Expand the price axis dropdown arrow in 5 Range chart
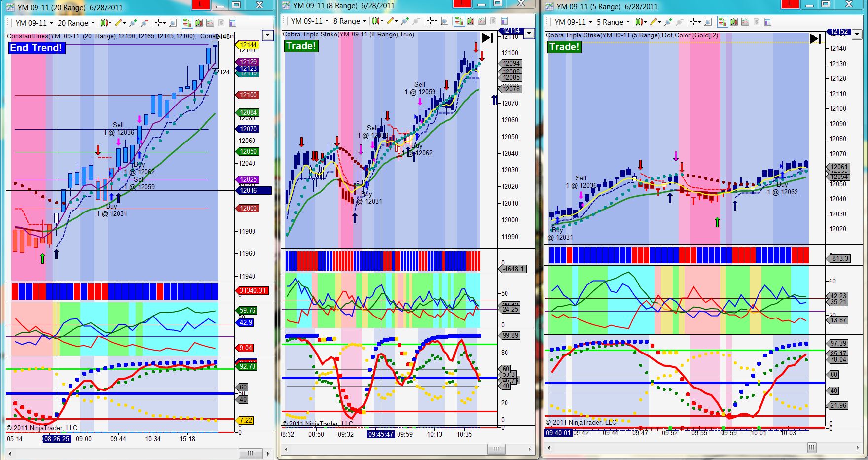This screenshot has height=460, width=868. coord(857,34)
